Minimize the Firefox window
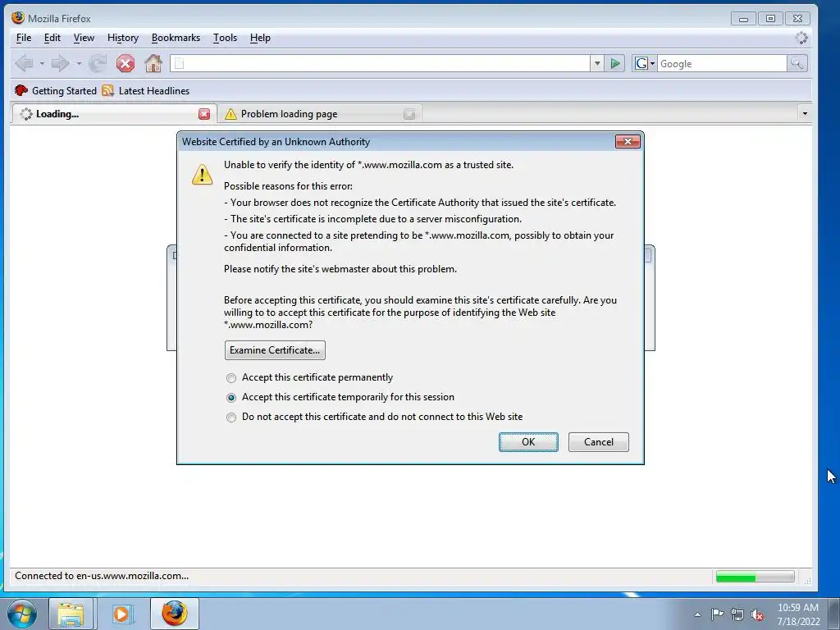Image resolution: width=840 pixels, height=630 pixels. [x=743, y=19]
